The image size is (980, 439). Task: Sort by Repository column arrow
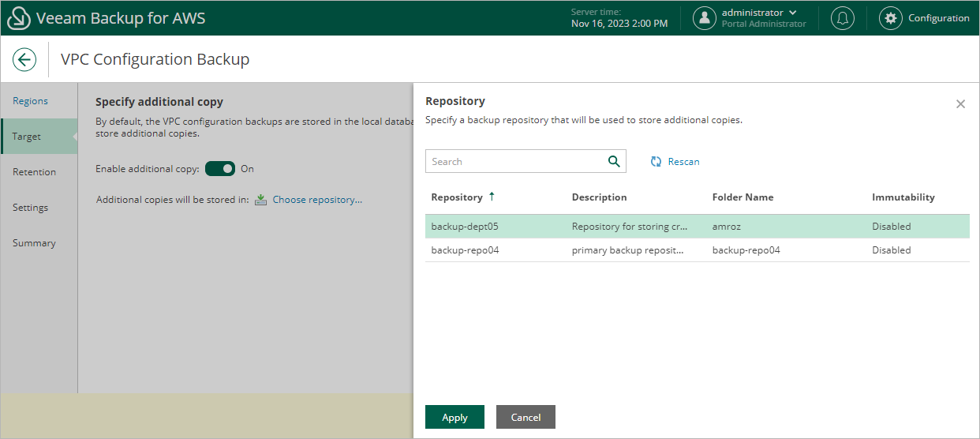click(492, 197)
